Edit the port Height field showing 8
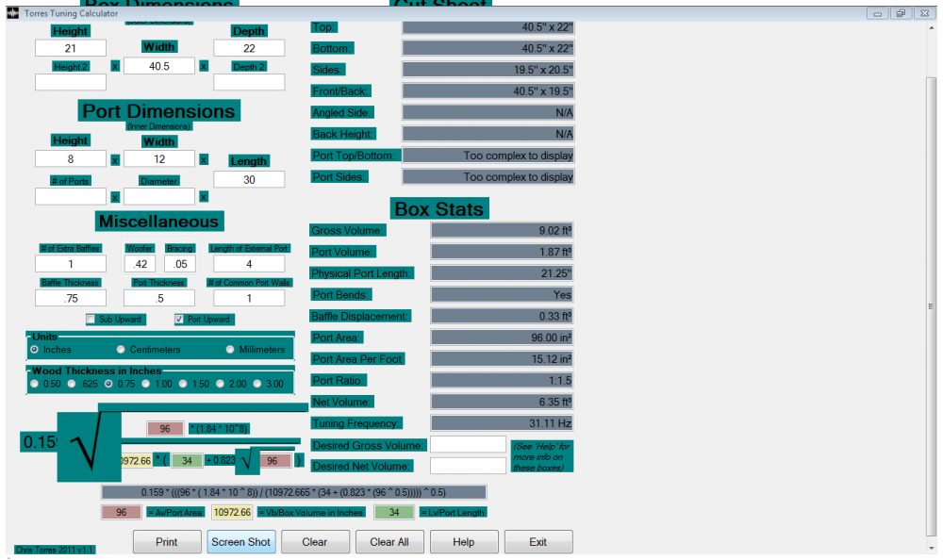Image resolution: width=943 pixels, height=560 pixels. coord(71,158)
